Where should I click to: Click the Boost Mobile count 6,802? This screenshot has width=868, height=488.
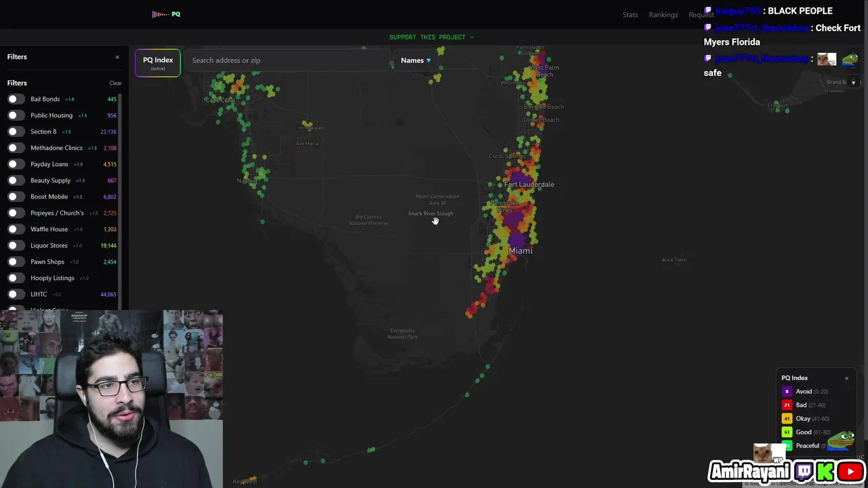[x=110, y=197]
